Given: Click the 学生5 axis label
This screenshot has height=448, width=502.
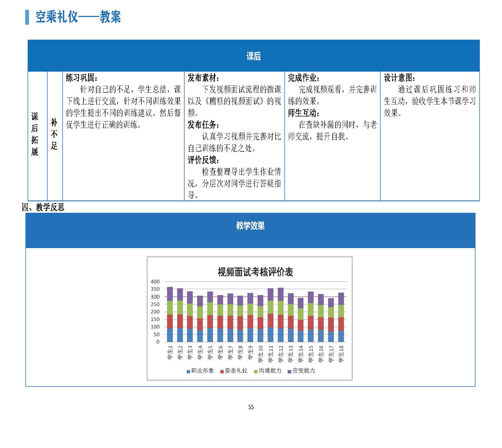Looking at the screenshot, I should point(210,353).
